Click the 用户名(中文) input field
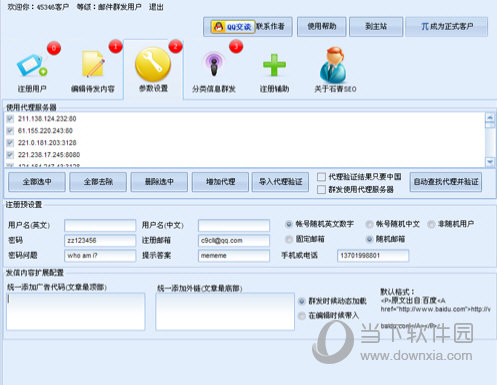 point(234,225)
